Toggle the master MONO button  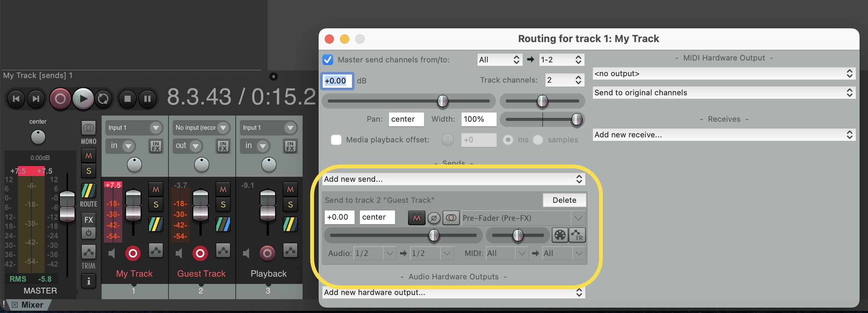[88, 128]
